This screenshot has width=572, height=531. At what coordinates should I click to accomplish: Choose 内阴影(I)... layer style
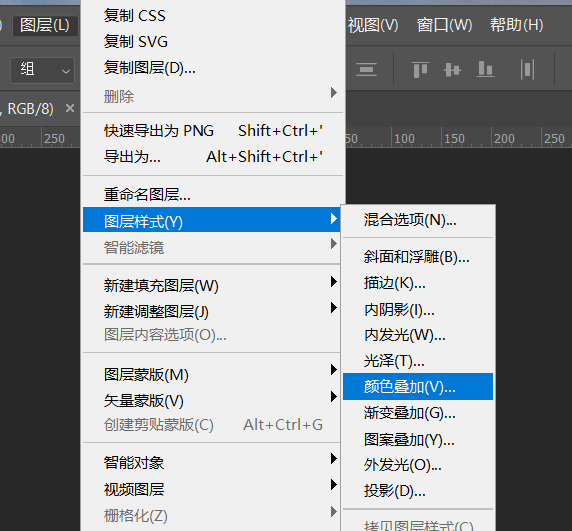pos(418,310)
